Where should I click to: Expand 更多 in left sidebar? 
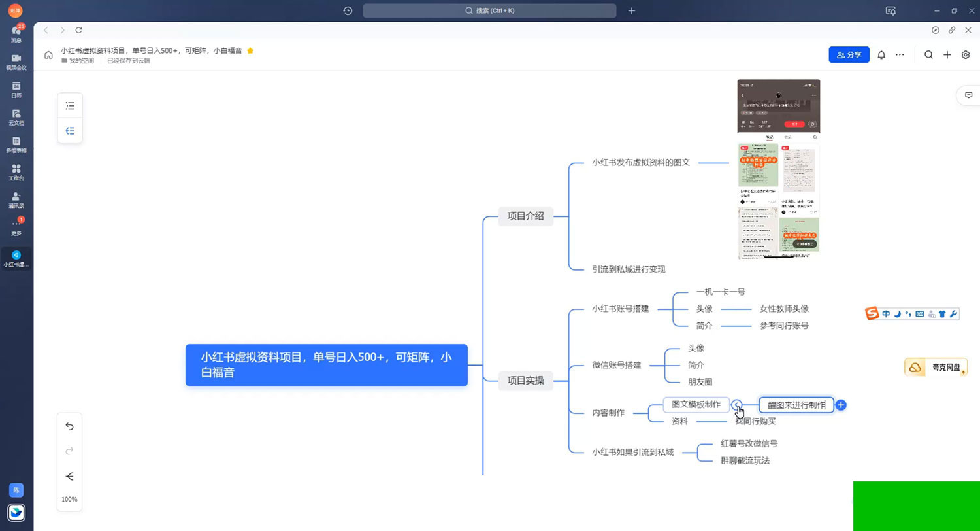point(16,228)
